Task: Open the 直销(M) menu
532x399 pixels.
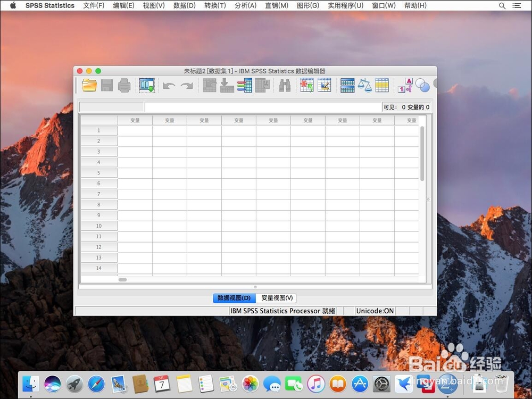Action: pos(277,5)
